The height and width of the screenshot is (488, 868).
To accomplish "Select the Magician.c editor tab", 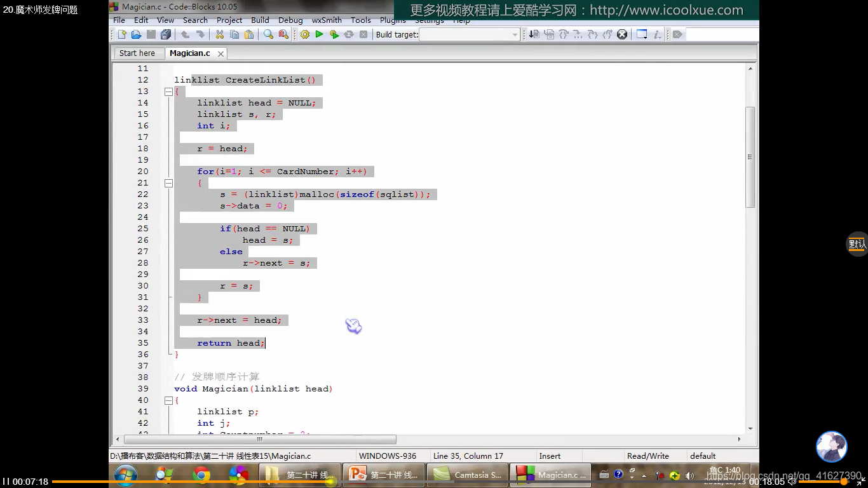I will click(x=189, y=53).
